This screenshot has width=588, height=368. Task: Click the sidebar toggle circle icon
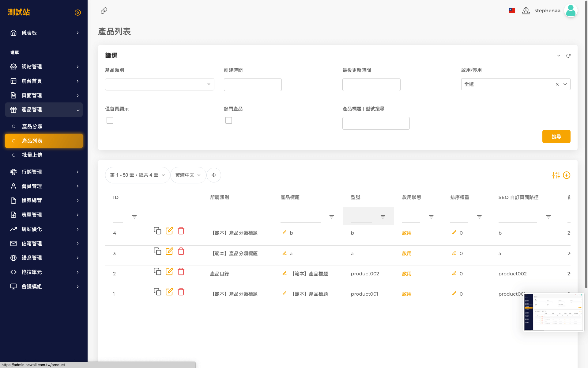78,13
